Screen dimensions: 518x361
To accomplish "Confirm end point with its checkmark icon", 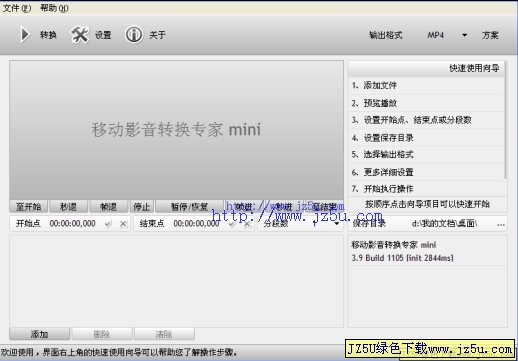I will tap(232, 224).
